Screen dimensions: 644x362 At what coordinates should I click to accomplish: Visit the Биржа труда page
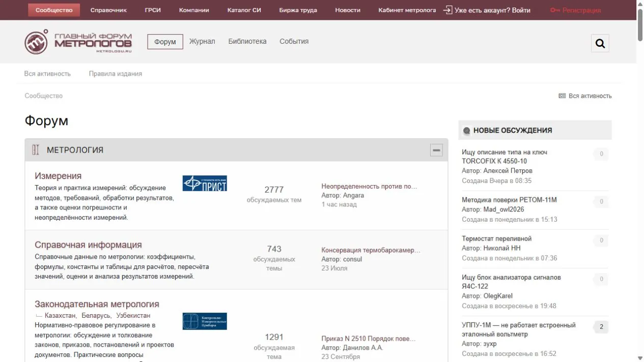click(x=298, y=10)
